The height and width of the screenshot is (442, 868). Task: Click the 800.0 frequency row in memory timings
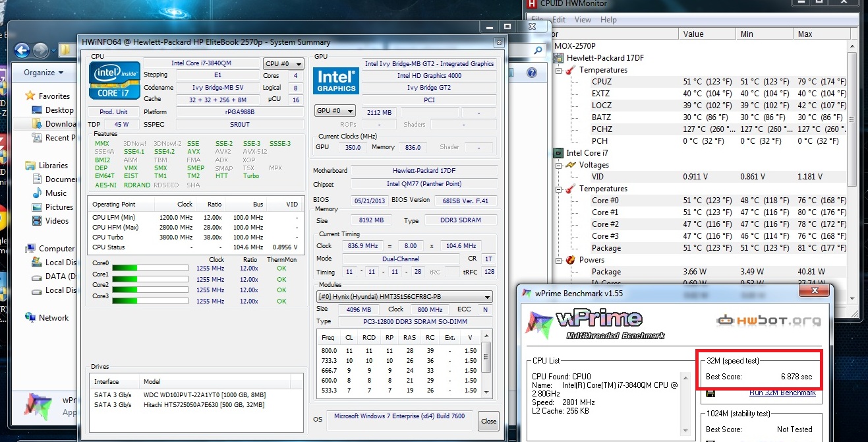click(400, 351)
